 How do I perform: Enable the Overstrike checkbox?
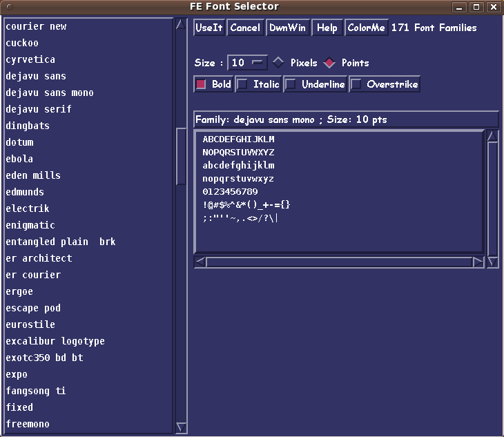(356, 84)
